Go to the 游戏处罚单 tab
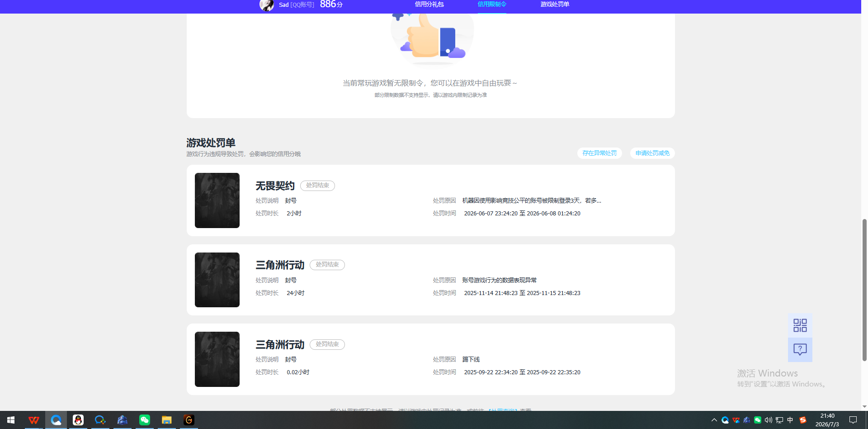This screenshot has width=868, height=429. pyautogui.click(x=555, y=5)
